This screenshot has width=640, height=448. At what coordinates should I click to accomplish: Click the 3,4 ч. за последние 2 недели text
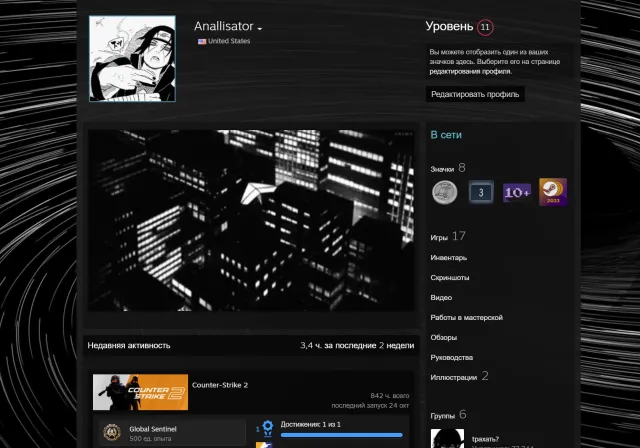point(357,346)
